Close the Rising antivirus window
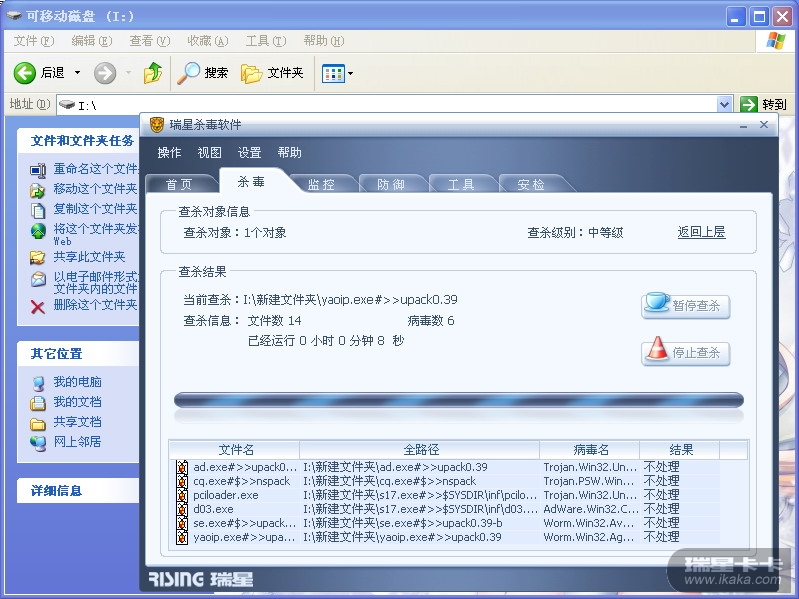799x599 pixels. click(x=763, y=125)
